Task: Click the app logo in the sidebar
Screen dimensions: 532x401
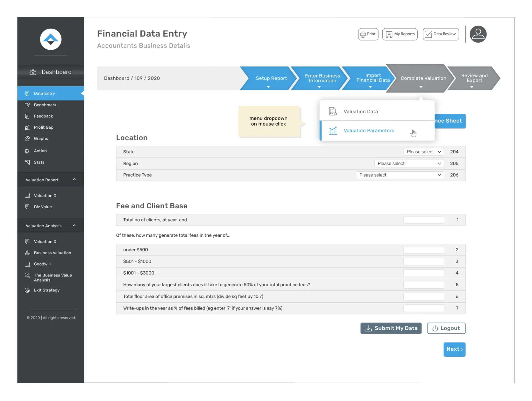Action: [50, 39]
